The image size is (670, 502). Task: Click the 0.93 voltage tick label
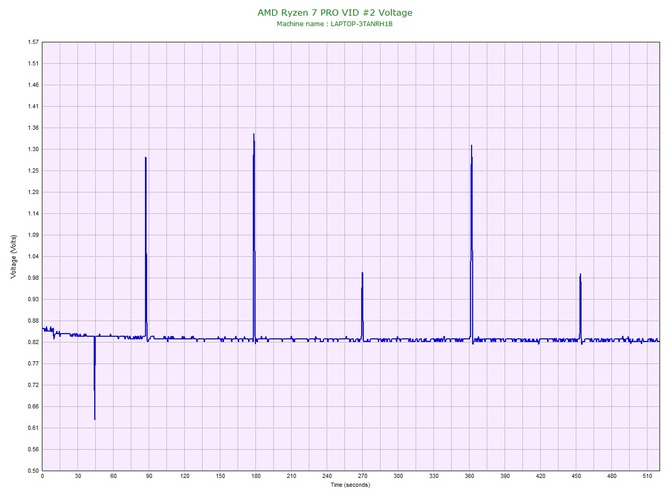(x=33, y=299)
